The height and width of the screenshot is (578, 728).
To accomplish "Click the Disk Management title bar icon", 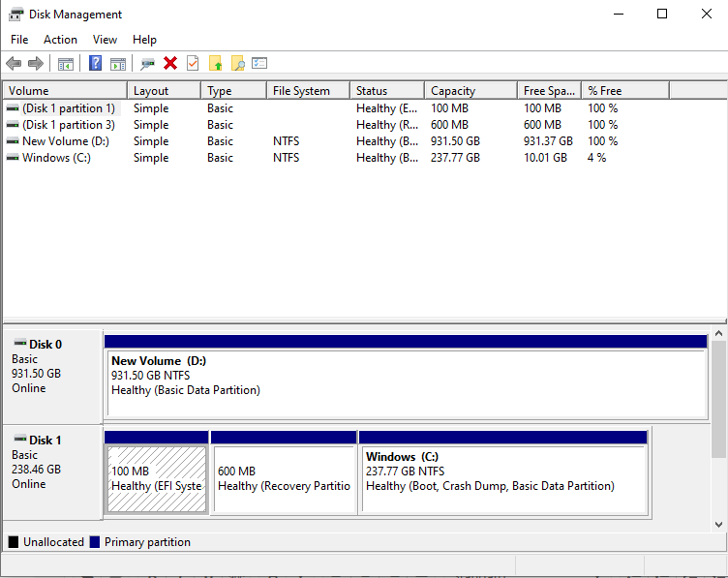I will [15, 15].
